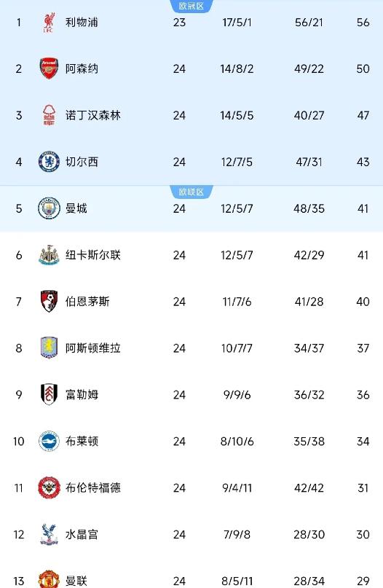Select the 欧联区 zone label
Screen dimensions: 383x588
(x=191, y=192)
